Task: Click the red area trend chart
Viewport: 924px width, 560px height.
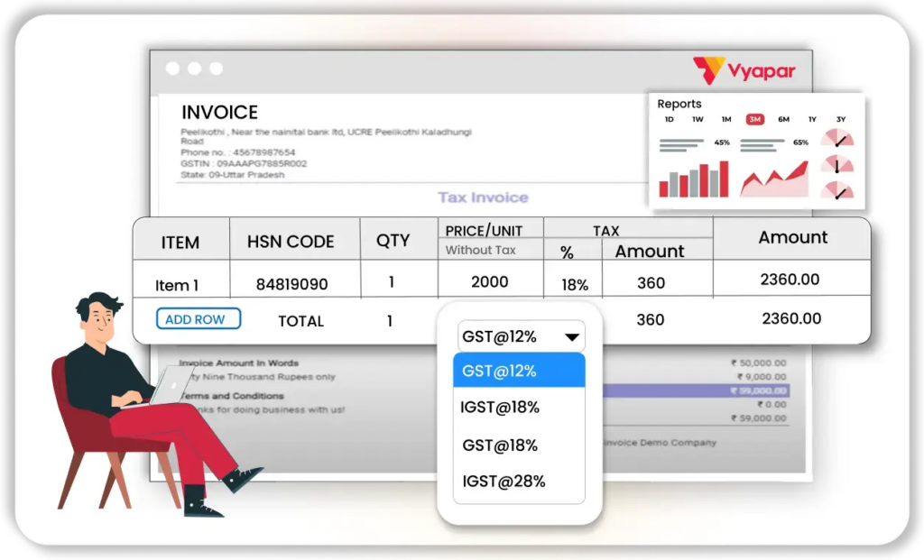Action: (774, 179)
